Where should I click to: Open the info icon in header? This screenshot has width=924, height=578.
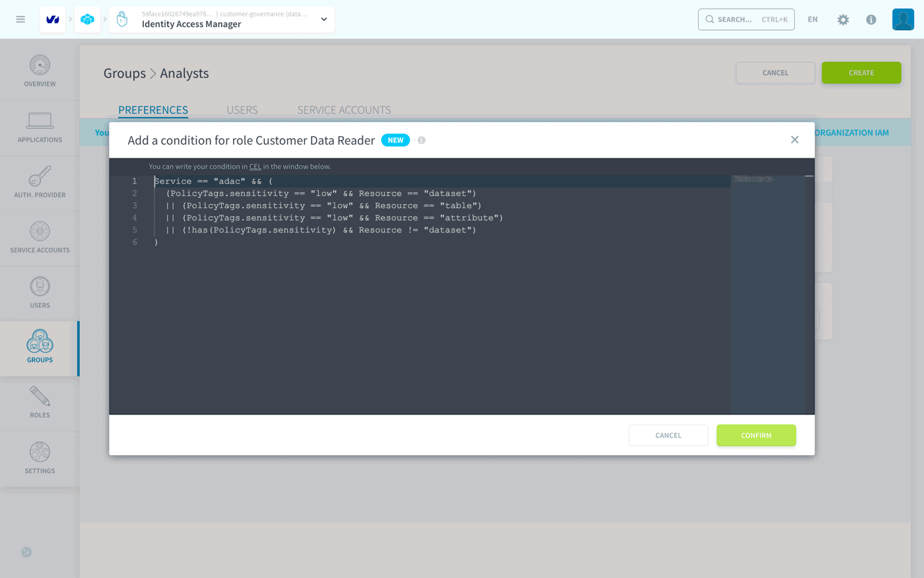point(871,20)
